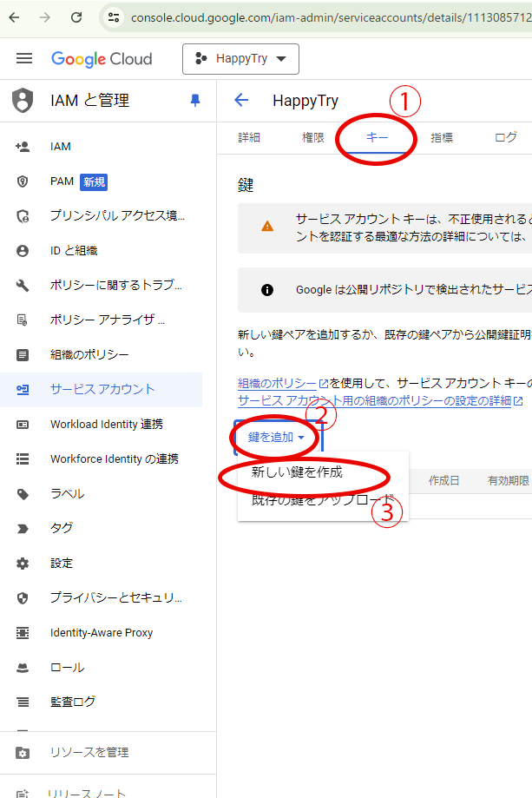Reload the page with browser refresh icon
The image size is (532, 798).
(76, 17)
